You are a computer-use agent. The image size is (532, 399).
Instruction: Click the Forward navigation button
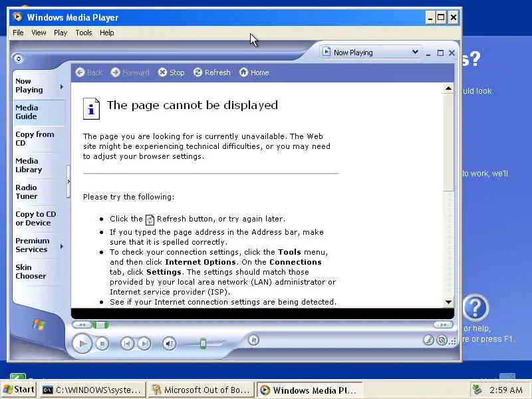(x=130, y=72)
